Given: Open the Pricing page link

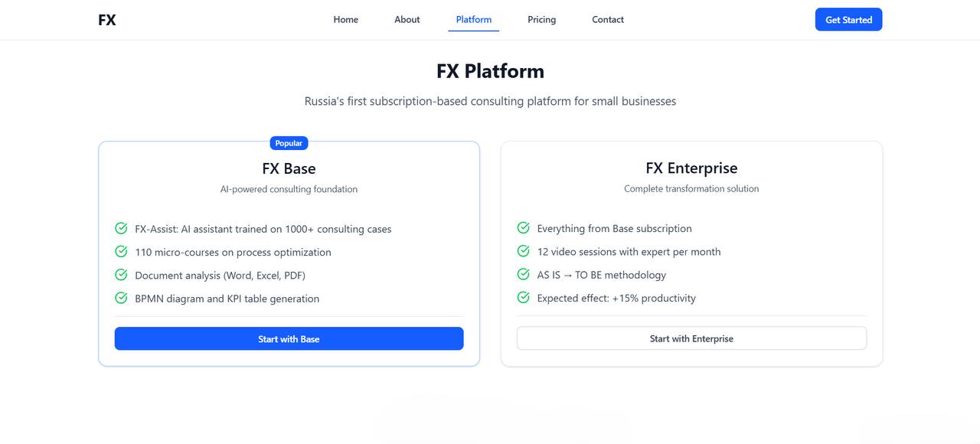Looking at the screenshot, I should pos(541,20).
